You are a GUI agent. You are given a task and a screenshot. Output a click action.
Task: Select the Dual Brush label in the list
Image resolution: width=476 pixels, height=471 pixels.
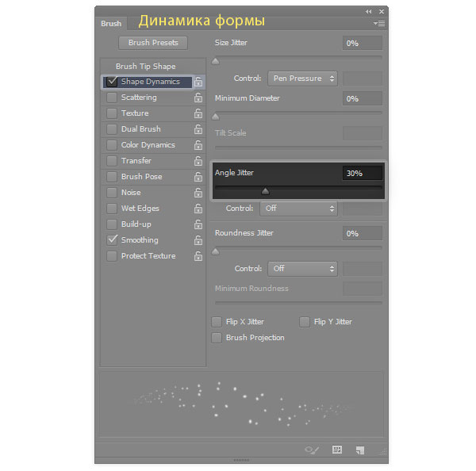point(141,129)
